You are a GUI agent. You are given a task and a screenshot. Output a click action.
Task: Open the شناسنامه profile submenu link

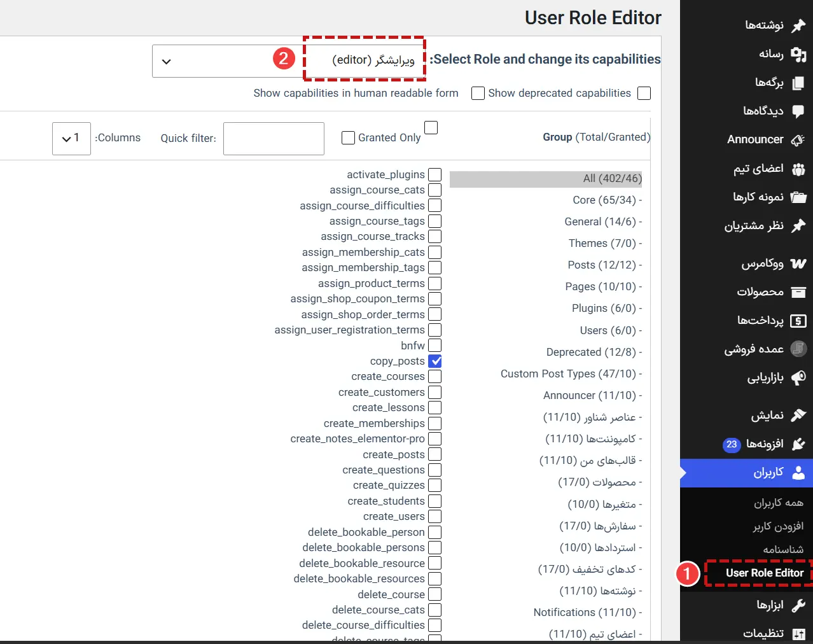(x=783, y=549)
